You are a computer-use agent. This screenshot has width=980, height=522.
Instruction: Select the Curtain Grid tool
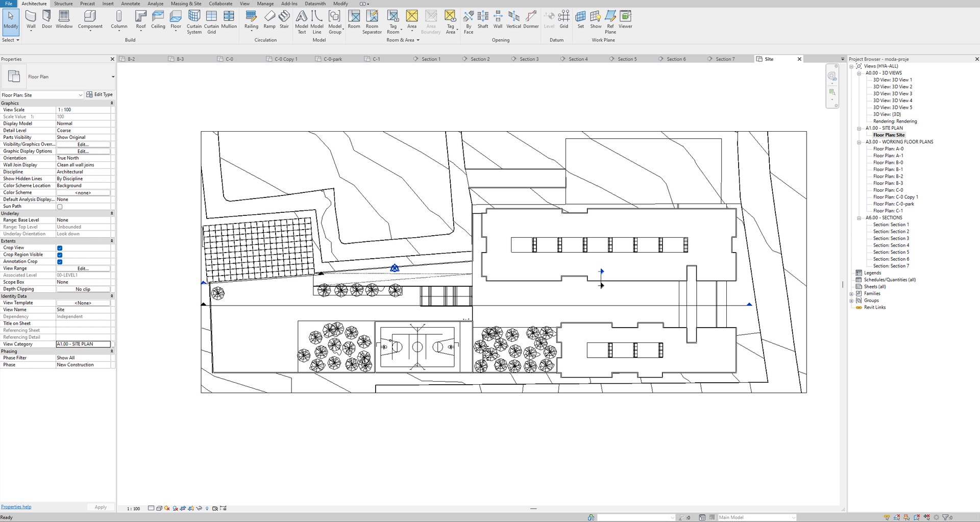(211, 22)
